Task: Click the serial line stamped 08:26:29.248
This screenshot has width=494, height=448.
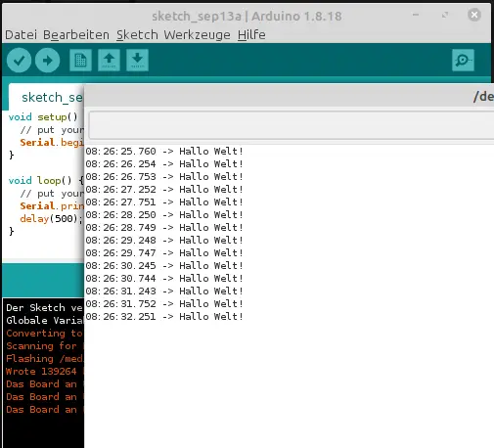Action: pyautogui.click(x=164, y=241)
